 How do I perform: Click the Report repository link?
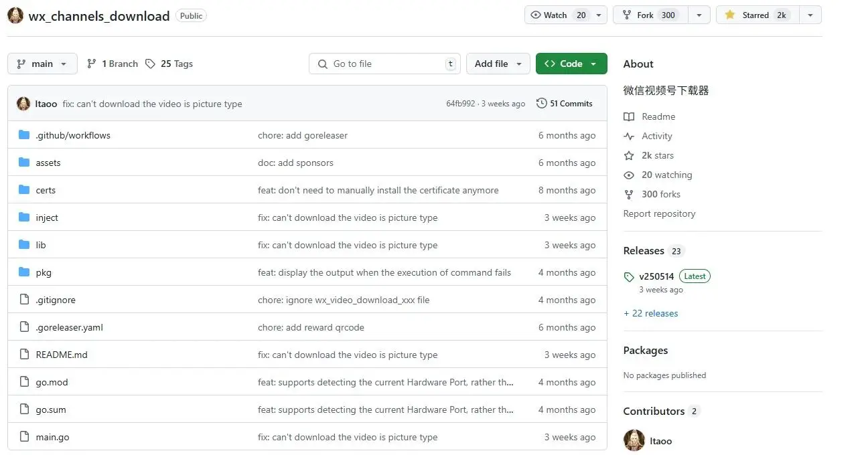(659, 213)
